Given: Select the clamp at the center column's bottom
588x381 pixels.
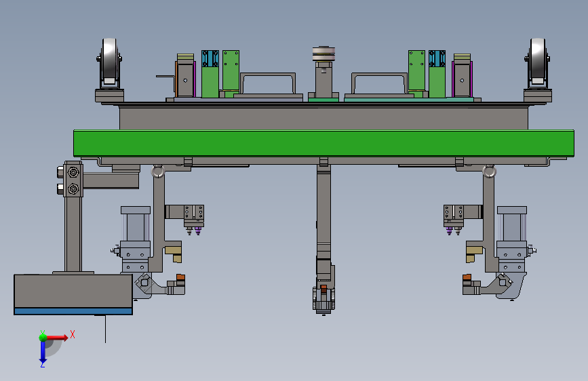Looking at the screenshot, I should [324, 299].
